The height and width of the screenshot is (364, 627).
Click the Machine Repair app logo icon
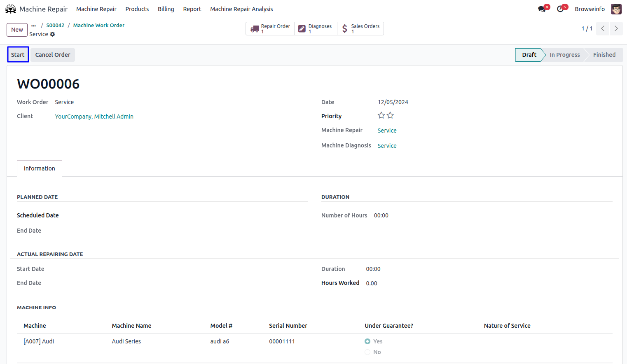[x=11, y=9]
